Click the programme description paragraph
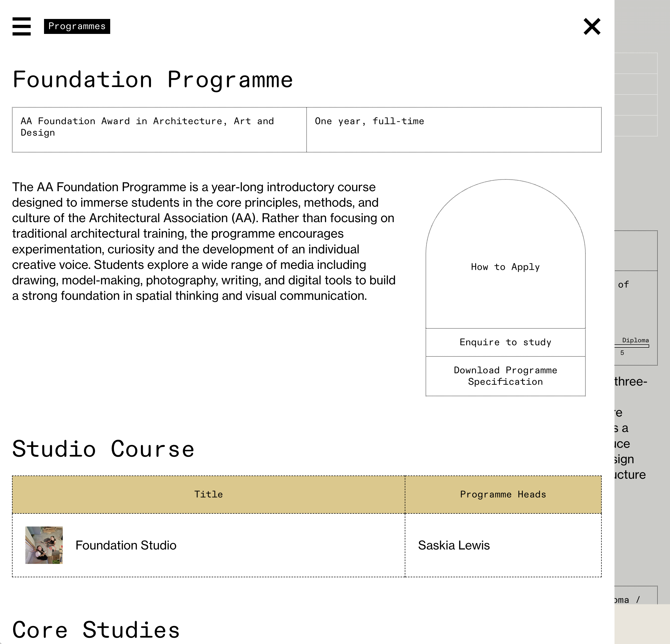Viewport: 670px width, 644px height. (x=204, y=241)
